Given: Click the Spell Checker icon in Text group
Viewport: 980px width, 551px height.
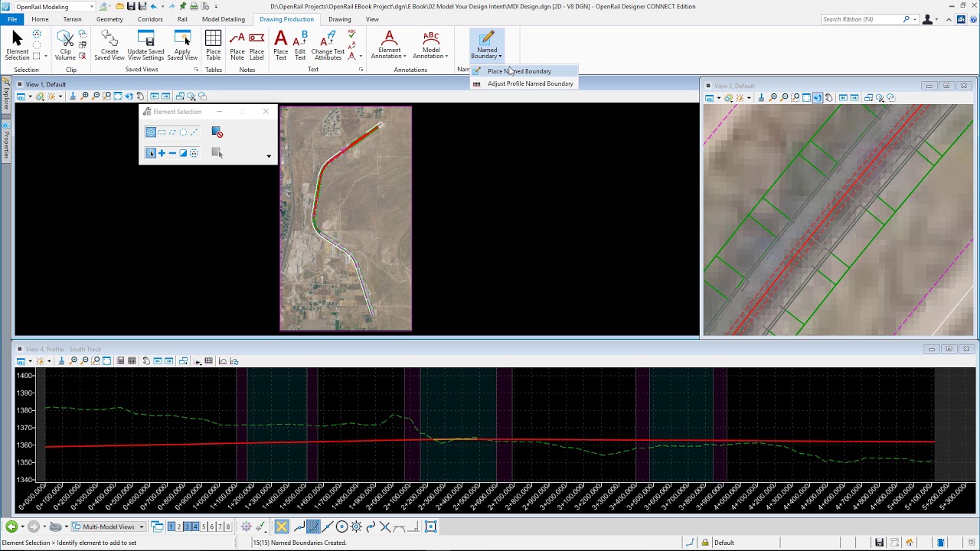Looking at the screenshot, I should point(351,34).
